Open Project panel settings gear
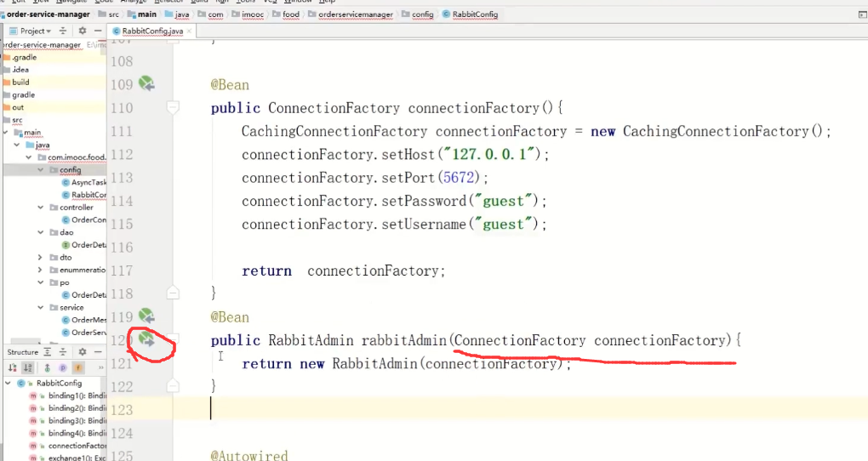868x461 pixels. click(83, 31)
